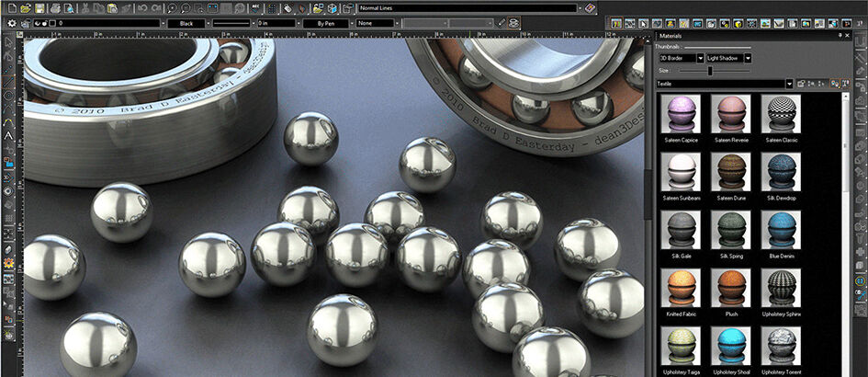Viewport: 868px width, 377px height.
Task: Select the Circle tool in left toolbar
Action: 8,95
